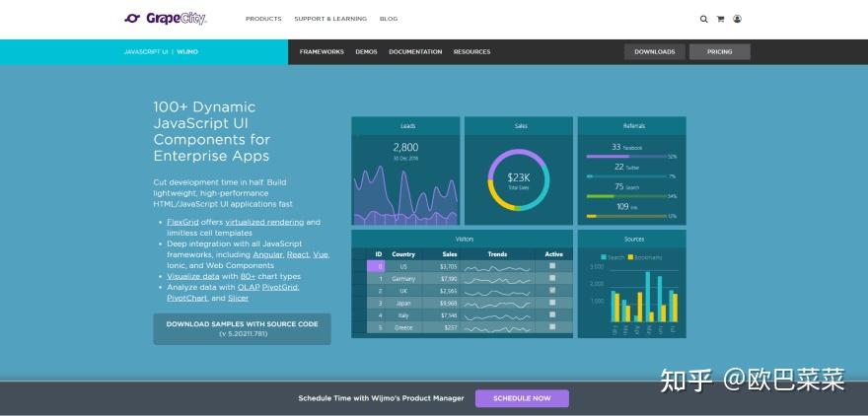The image size is (868, 416).
Task: Open the Support & Learning menu
Action: pyautogui.click(x=330, y=19)
